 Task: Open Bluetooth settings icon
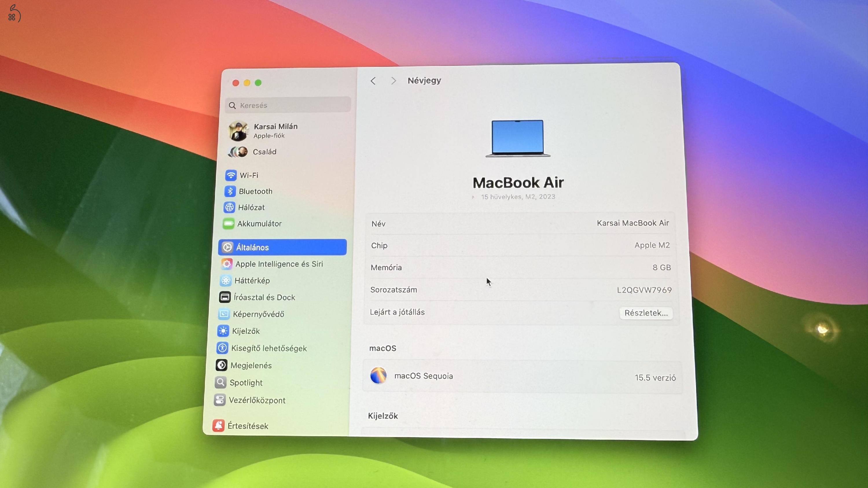coord(230,191)
